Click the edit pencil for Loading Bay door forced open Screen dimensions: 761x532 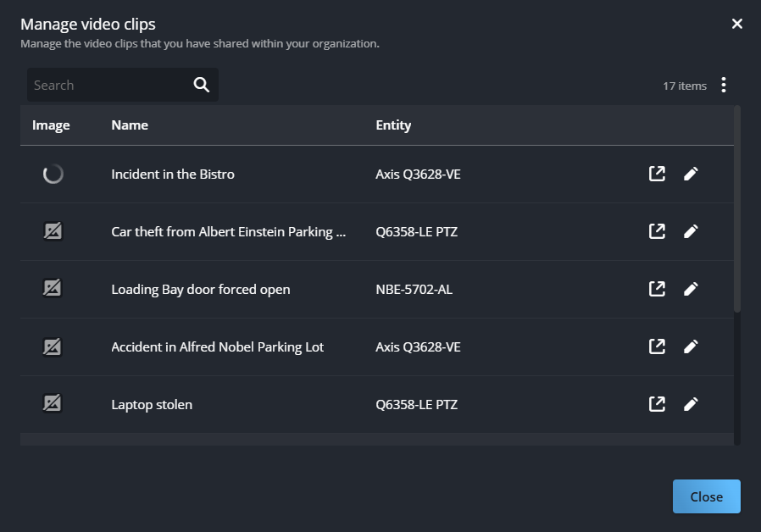[692, 289]
